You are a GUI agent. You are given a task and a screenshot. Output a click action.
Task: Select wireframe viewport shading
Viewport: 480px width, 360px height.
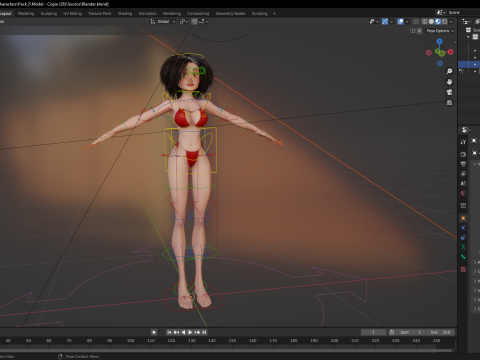425,22
